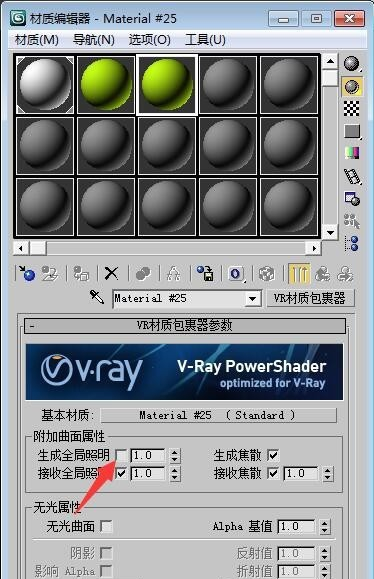Image resolution: width=374 pixels, height=579 pixels.
Task: Click the Sample Type sphere icon
Action: click(352, 64)
